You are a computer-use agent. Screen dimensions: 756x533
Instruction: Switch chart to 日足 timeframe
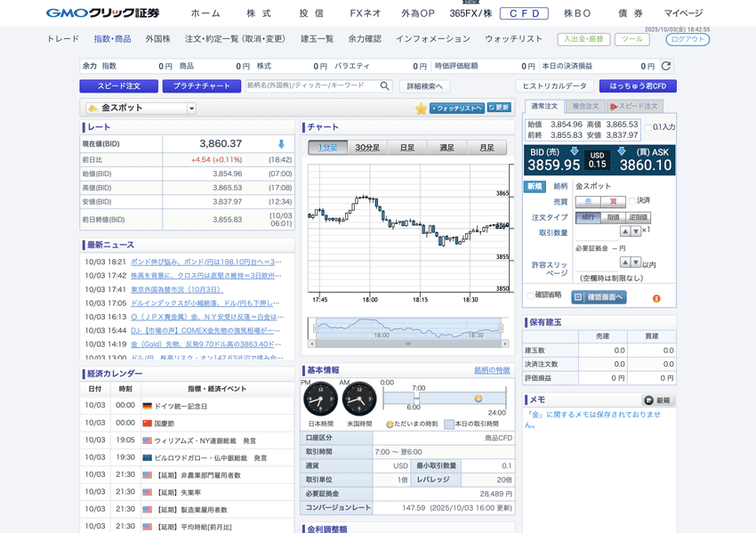point(406,148)
